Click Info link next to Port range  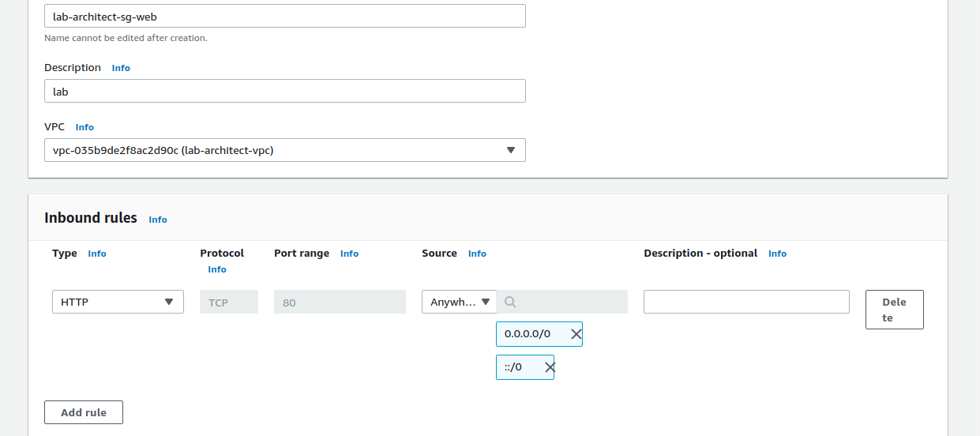tap(349, 254)
